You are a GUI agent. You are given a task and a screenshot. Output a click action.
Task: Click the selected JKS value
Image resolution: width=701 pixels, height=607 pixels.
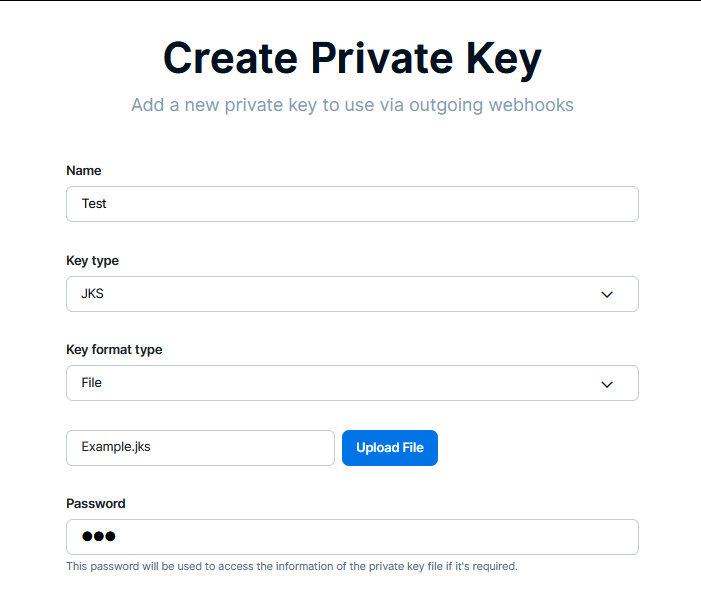click(92, 294)
